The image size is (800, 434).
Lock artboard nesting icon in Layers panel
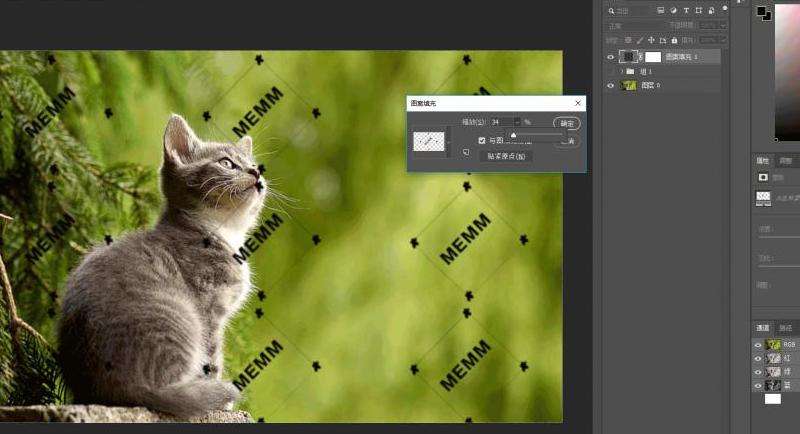(663, 40)
